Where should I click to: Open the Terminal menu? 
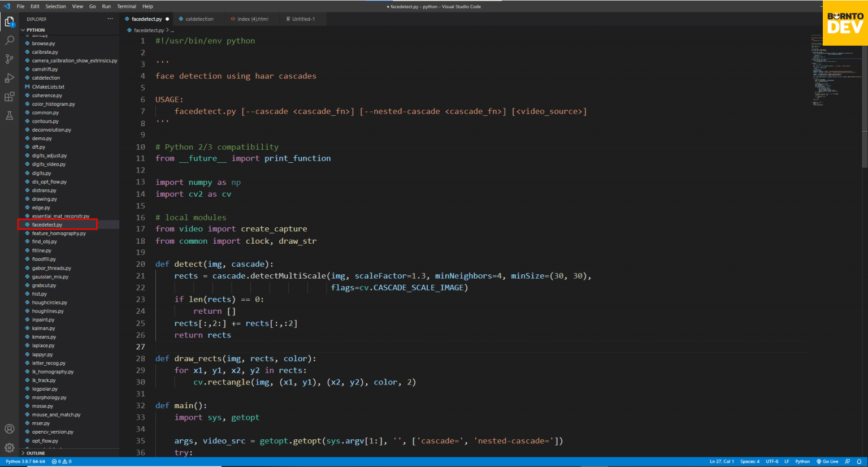(x=126, y=6)
